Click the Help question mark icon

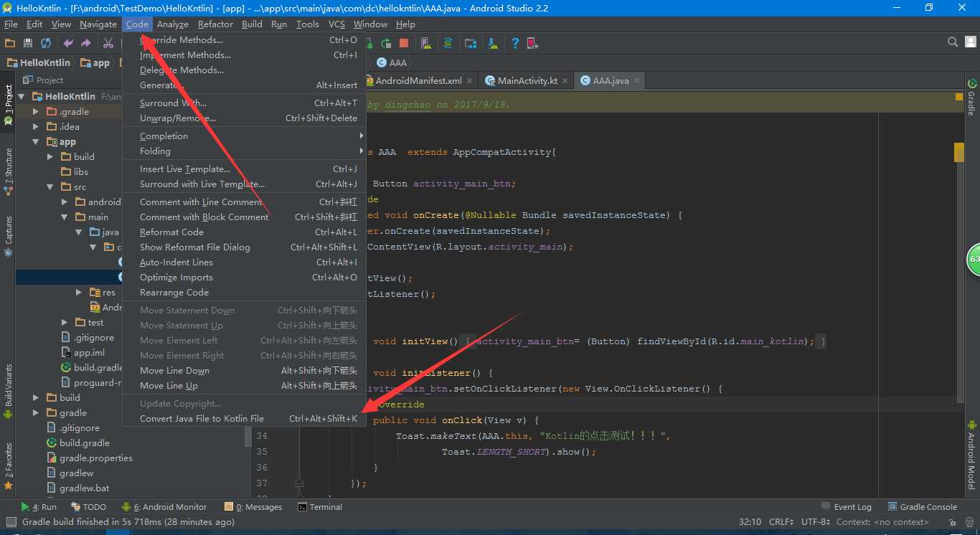[515, 43]
